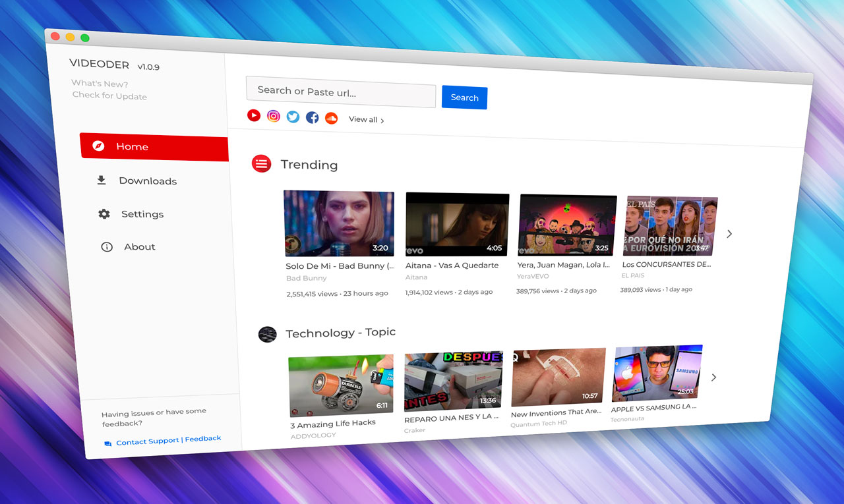Viewport: 844px width, 504px height.
Task: Open the Facebook platform icon
Action: tap(311, 117)
